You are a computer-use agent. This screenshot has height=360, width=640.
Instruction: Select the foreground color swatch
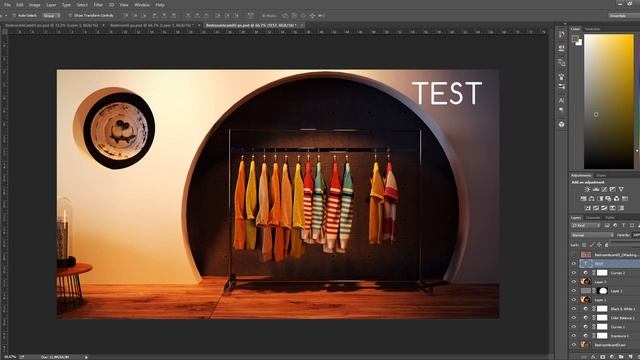(576, 39)
